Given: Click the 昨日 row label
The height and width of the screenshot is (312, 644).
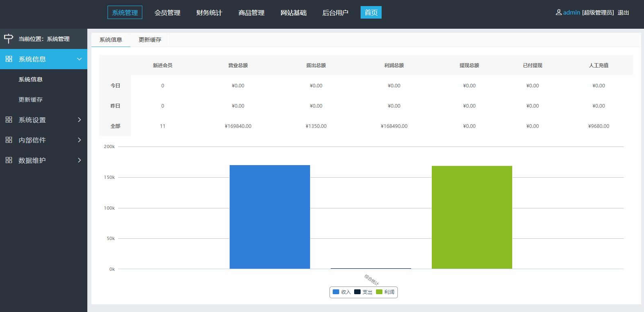Looking at the screenshot, I should click(115, 106).
